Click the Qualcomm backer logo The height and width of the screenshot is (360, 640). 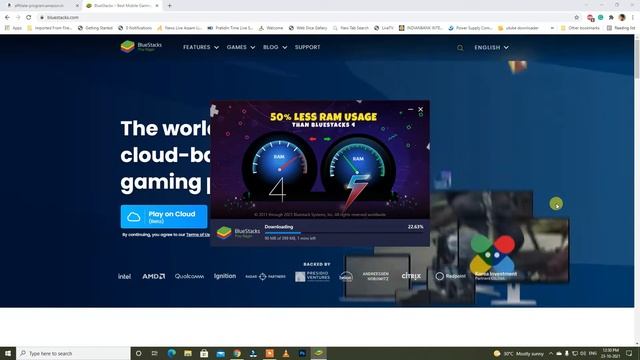[189, 276]
